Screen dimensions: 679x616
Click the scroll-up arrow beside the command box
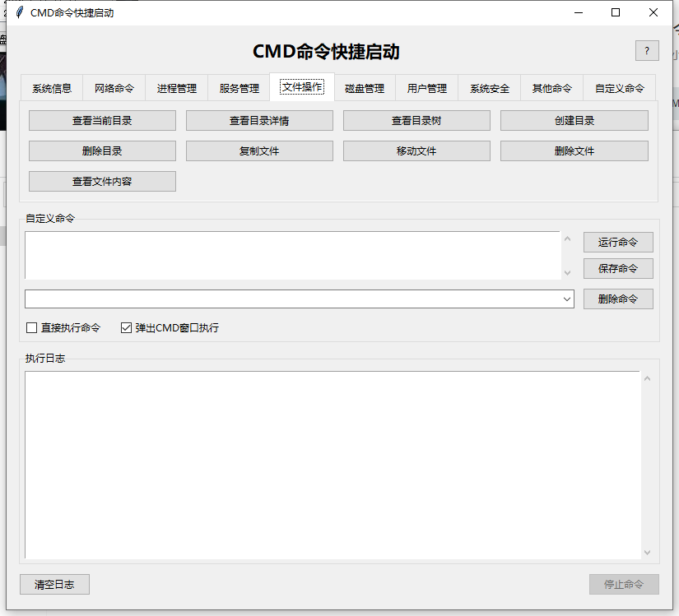coord(568,239)
